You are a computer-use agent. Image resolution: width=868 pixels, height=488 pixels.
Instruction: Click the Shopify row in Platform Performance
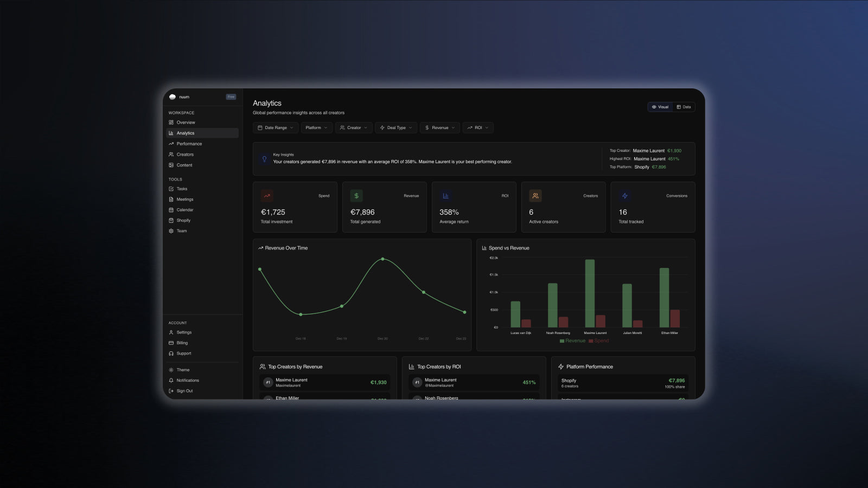(623, 383)
